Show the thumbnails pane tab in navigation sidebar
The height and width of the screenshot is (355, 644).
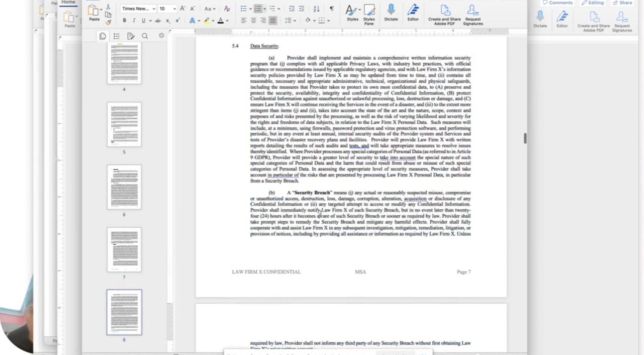tap(103, 36)
